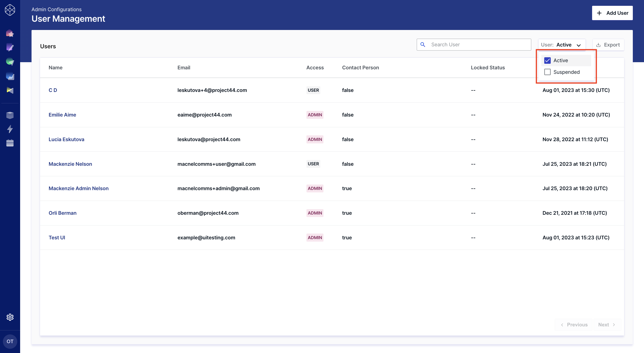Open the blue chart analytics sidebar icon

tap(10, 76)
